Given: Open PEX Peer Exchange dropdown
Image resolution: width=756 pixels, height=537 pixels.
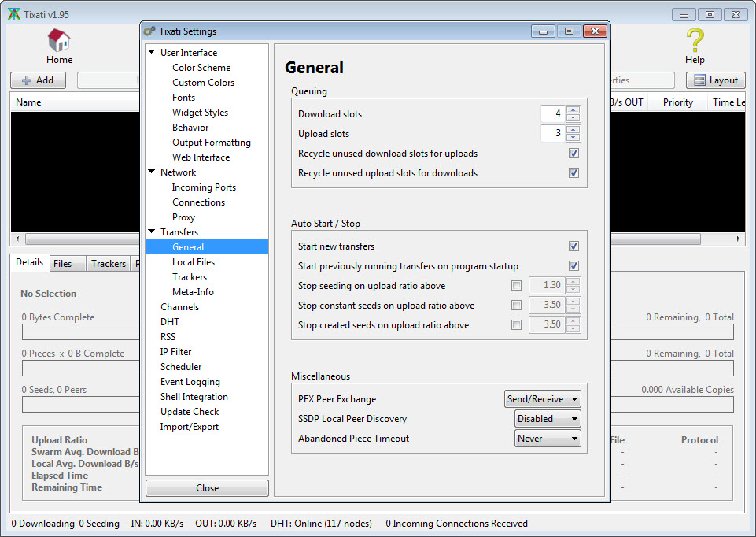Looking at the screenshot, I should pyautogui.click(x=542, y=399).
